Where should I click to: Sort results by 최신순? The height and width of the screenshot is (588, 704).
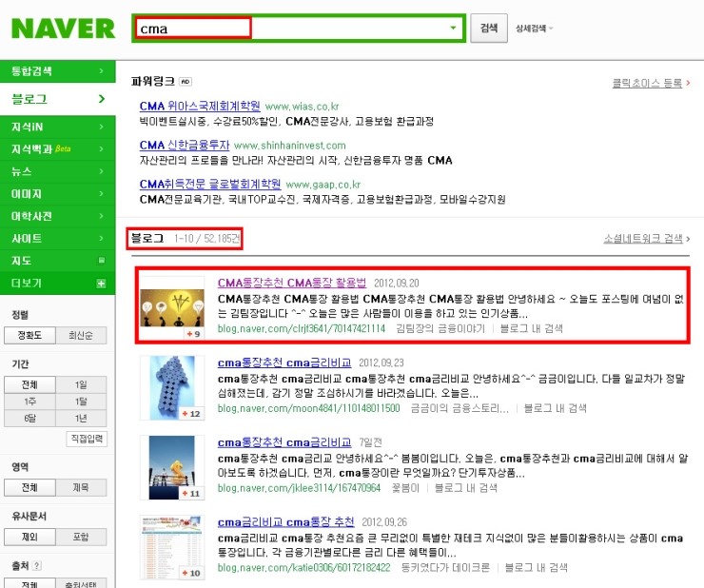(81, 335)
